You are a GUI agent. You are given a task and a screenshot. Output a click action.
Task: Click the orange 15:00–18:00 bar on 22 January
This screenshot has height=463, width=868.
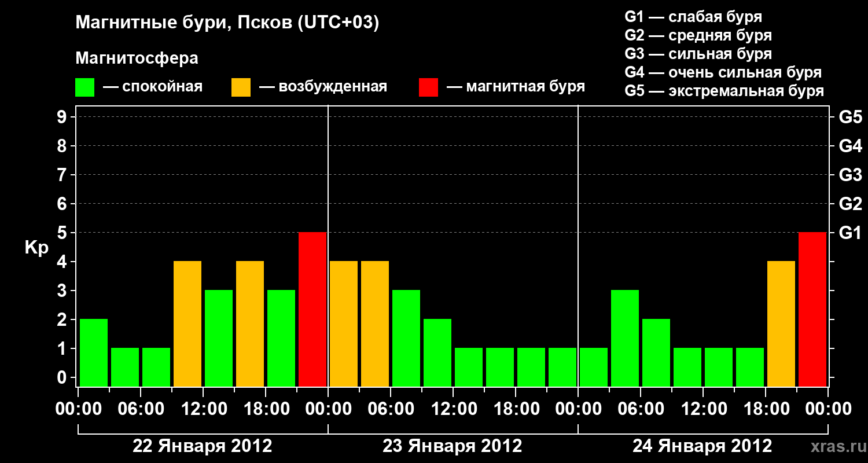click(x=250, y=324)
